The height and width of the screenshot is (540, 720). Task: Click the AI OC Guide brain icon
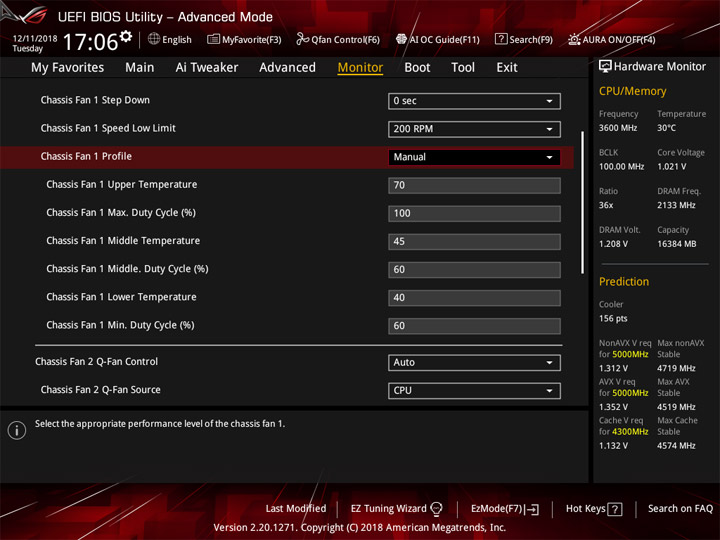[401, 39]
